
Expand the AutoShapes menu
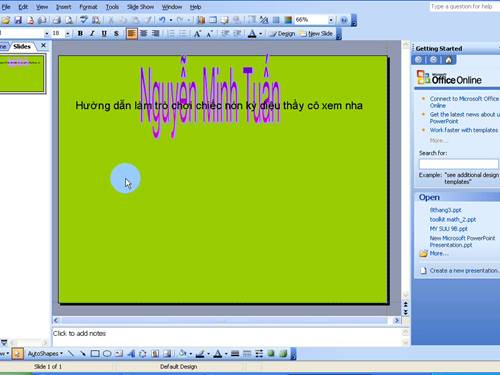(45, 354)
